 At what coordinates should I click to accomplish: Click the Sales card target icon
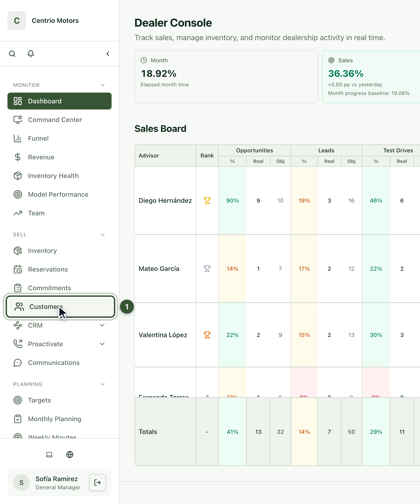click(331, 60)
